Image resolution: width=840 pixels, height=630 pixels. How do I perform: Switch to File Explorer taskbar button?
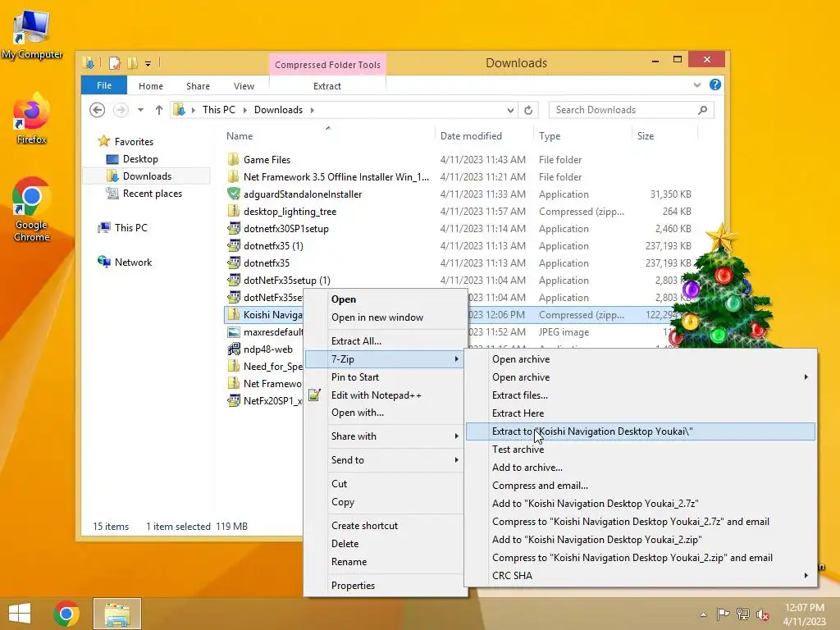click(117, 614)
